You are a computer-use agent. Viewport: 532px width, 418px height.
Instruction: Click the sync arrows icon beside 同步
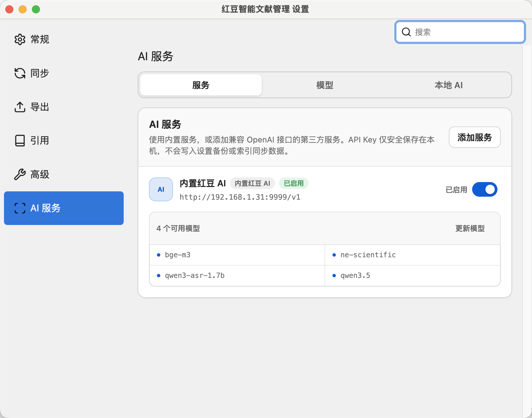pyautogui.click(x=20, y=73)
